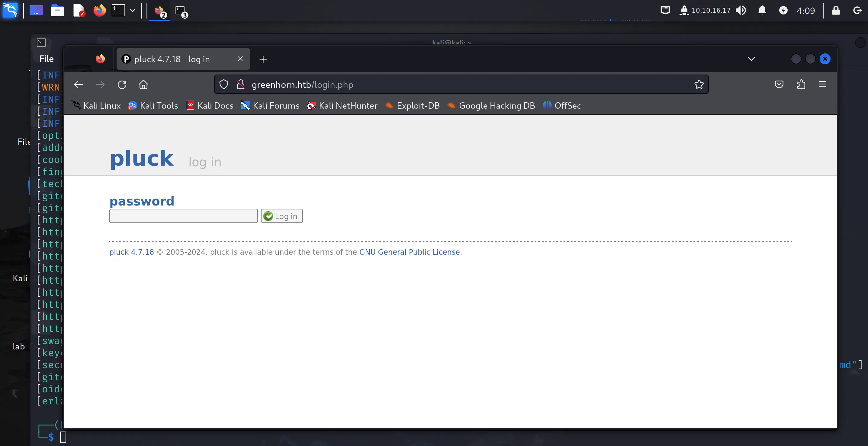Image resolution: width=868 pixels, height=446 pixels.
Task: Lock the screen with padlock icon
Action: [836, 10]
